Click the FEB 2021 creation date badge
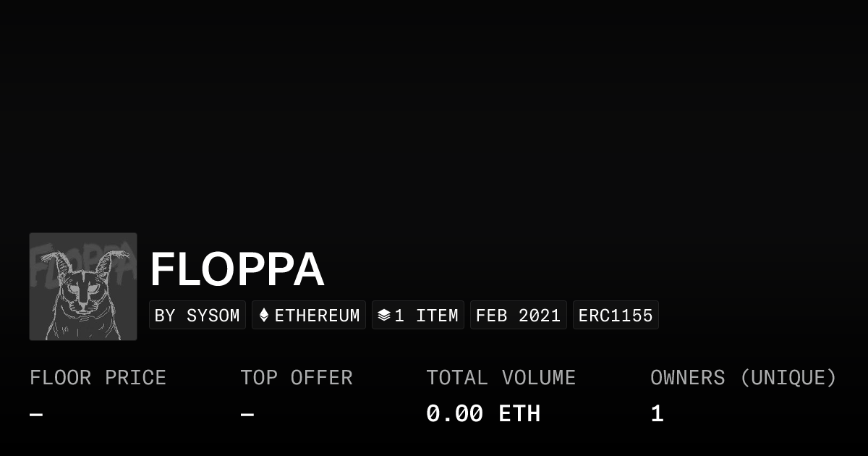 pos(518,316)
